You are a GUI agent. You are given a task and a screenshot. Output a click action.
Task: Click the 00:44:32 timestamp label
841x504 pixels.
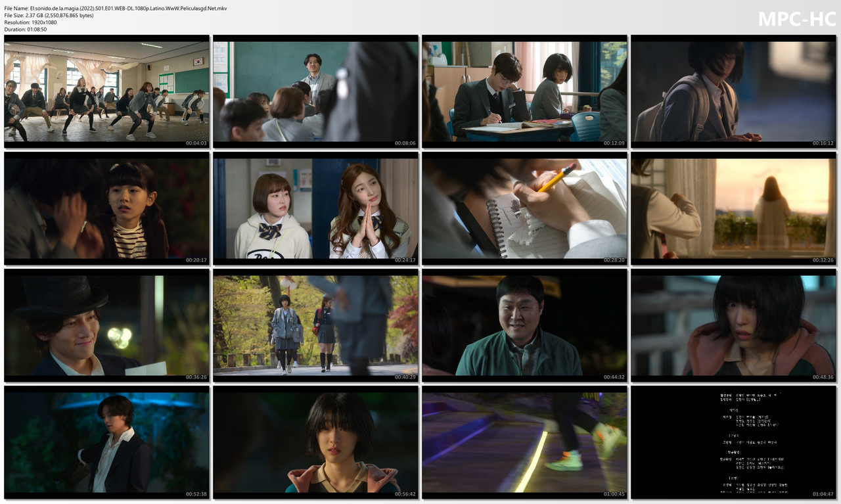614,377
